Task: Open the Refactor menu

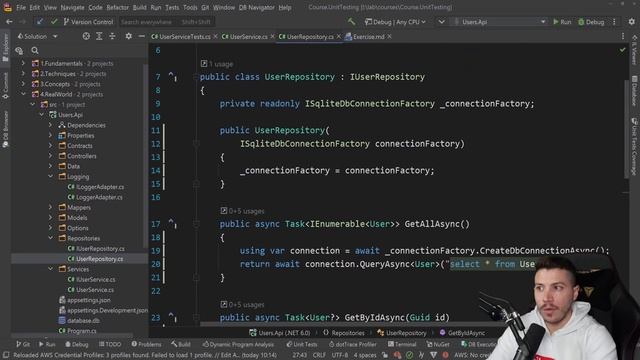Action: pyautogui.click(x=118, y=7)
